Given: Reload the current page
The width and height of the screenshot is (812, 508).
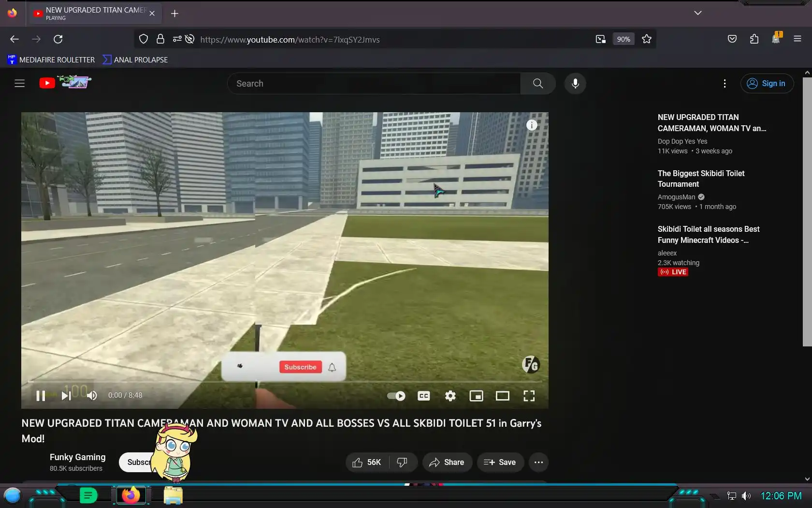Looking at the screenshot, I should point(58,39).
